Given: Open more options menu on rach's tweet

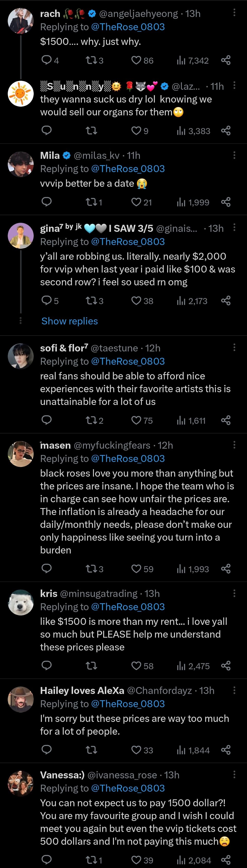Looking at the screenshot, I should [234, 12].
